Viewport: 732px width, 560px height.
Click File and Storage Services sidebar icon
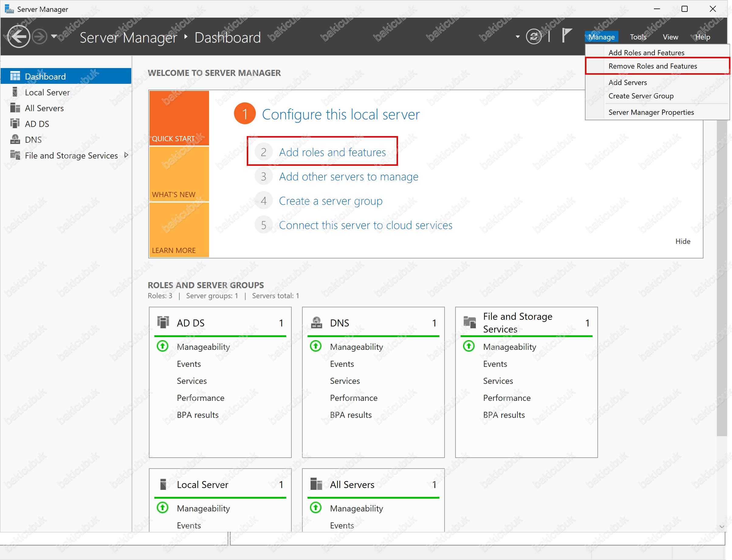(15, 155)
